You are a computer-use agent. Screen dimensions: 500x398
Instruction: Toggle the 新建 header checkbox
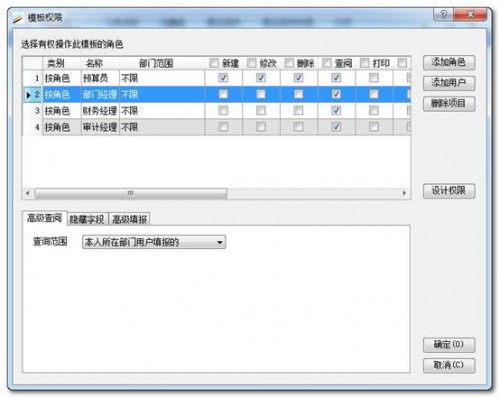click(x=214, y=63)
